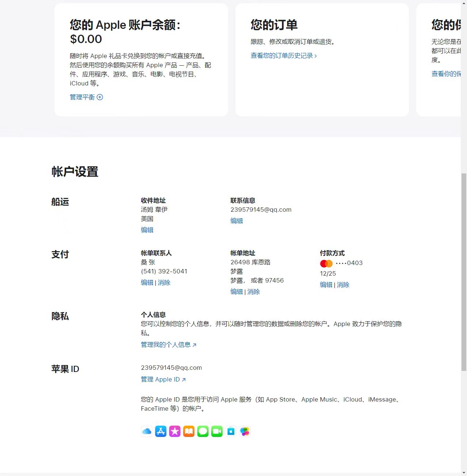Open the Game Center icon
This screenshot has height=476, width=467.
coord(245,431)
